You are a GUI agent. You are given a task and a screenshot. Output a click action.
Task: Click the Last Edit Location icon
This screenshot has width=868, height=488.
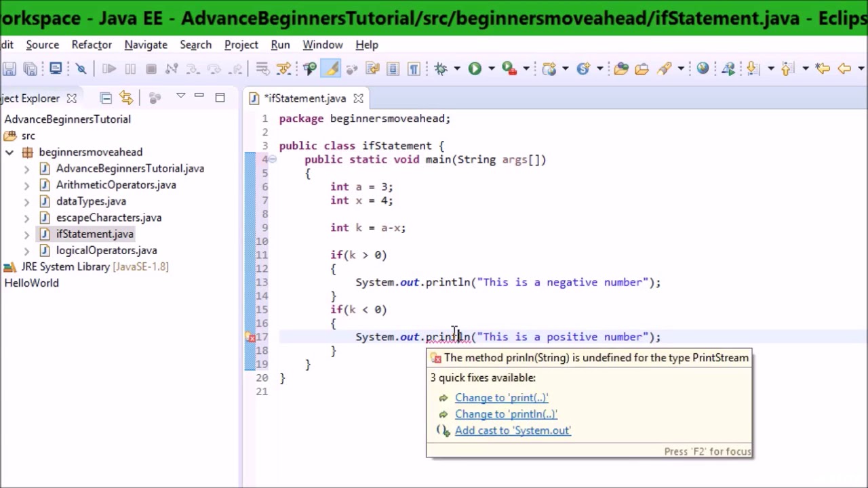click(823, 68)
